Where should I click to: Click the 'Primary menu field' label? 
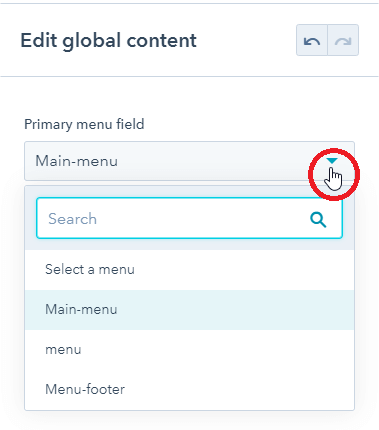click(84, 124)
